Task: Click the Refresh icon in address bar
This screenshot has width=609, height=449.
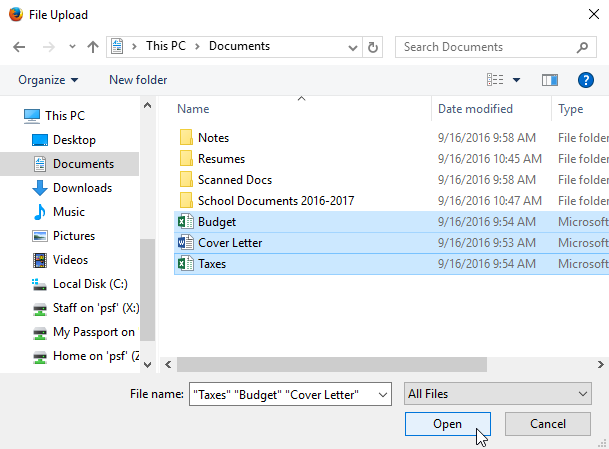Action: tap(373, 47)
